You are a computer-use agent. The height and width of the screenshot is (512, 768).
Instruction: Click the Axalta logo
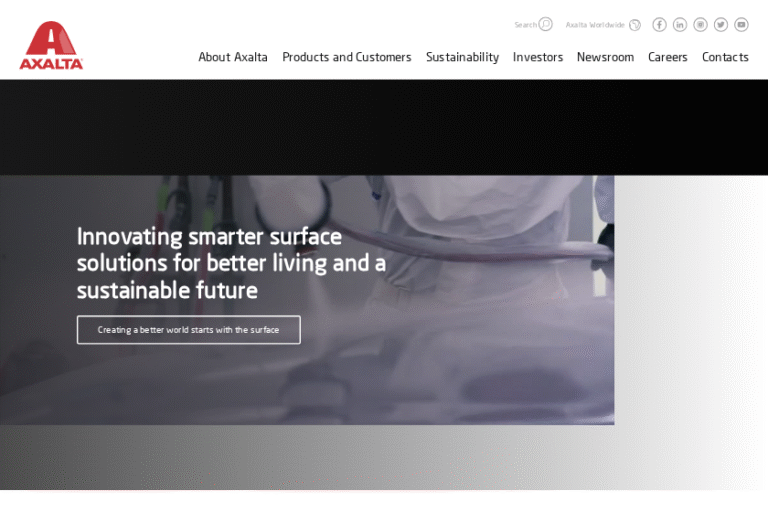click(x=51, y=45)
